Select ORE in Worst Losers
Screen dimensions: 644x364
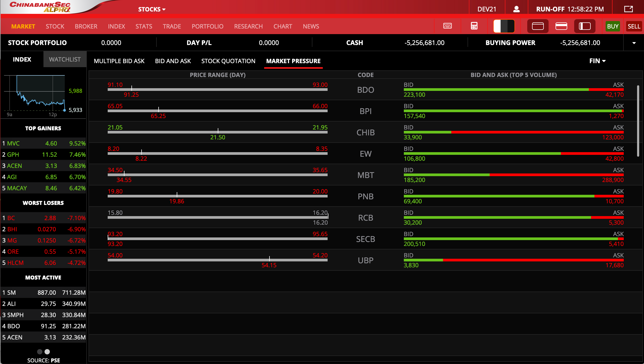coord(44,252)
